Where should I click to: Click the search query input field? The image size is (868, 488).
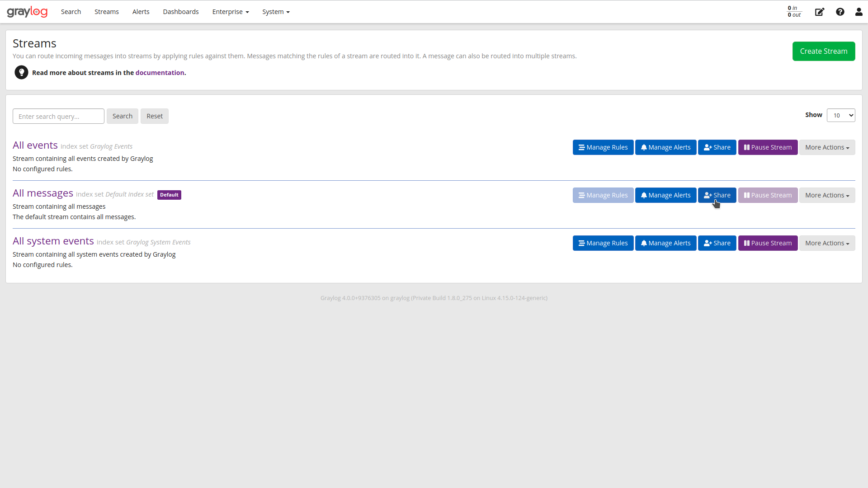58,116
